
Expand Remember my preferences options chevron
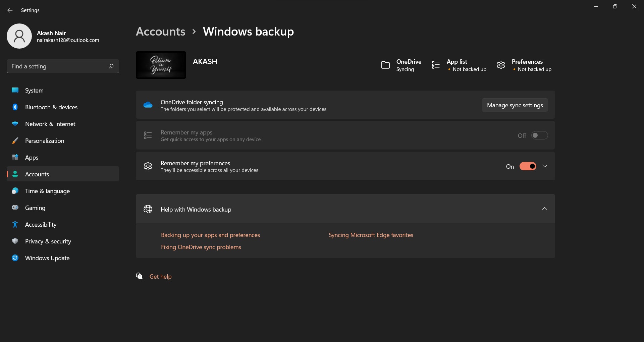[545, 166]
